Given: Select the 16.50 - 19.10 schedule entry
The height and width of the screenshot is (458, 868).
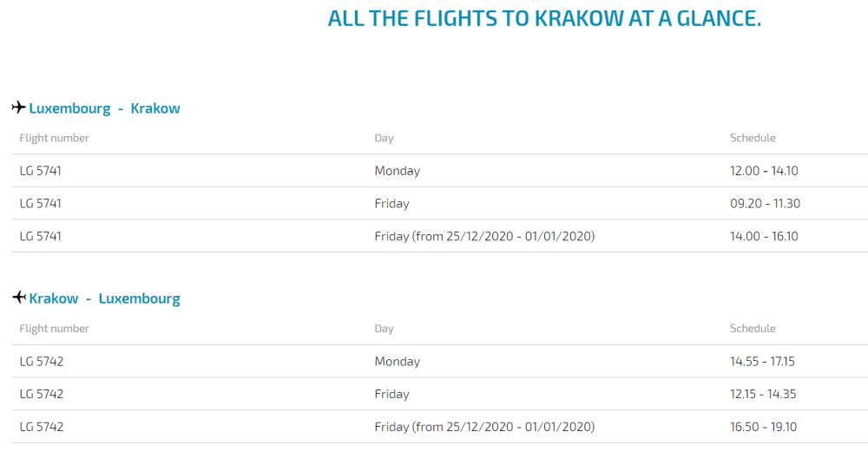Looking at the screenshot, I should pos(763,427).
